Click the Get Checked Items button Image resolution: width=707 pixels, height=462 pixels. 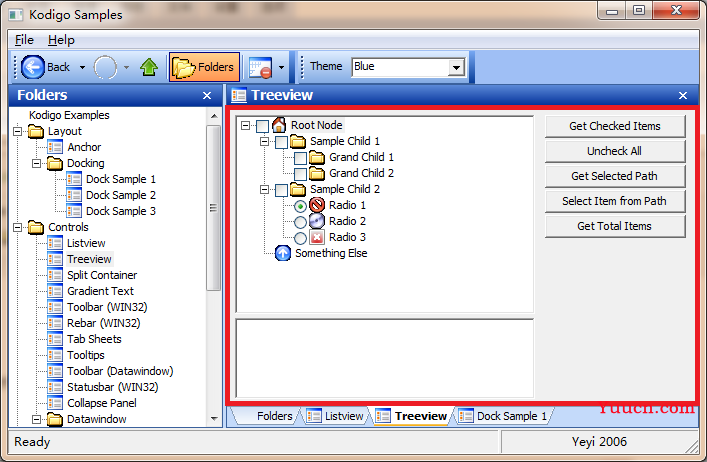615,126
